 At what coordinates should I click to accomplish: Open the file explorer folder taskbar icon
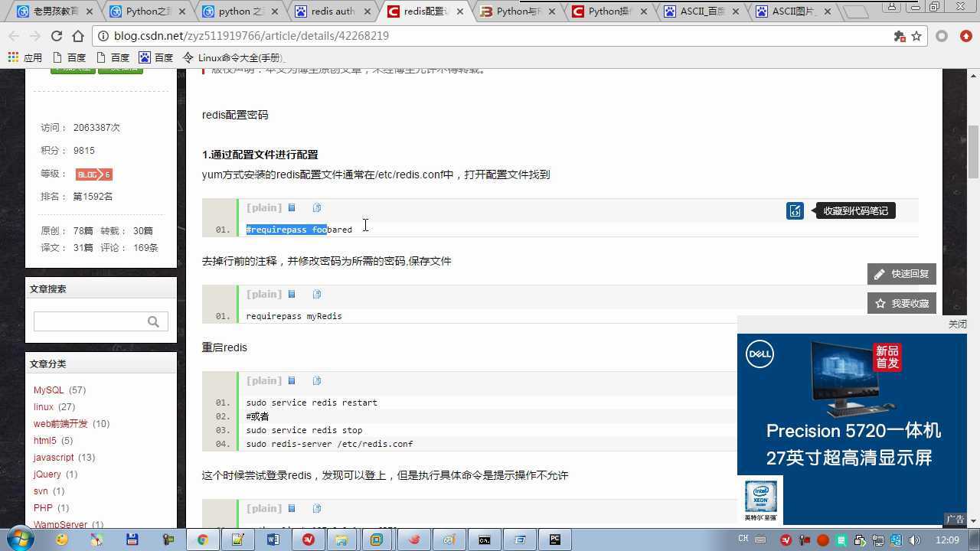pos(341,540)
